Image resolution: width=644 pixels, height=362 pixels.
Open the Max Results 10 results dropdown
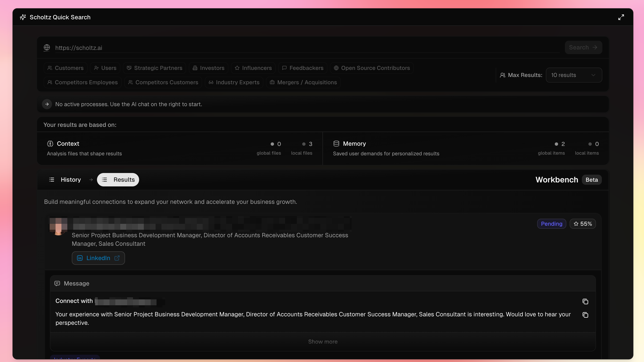click(574, 75)
